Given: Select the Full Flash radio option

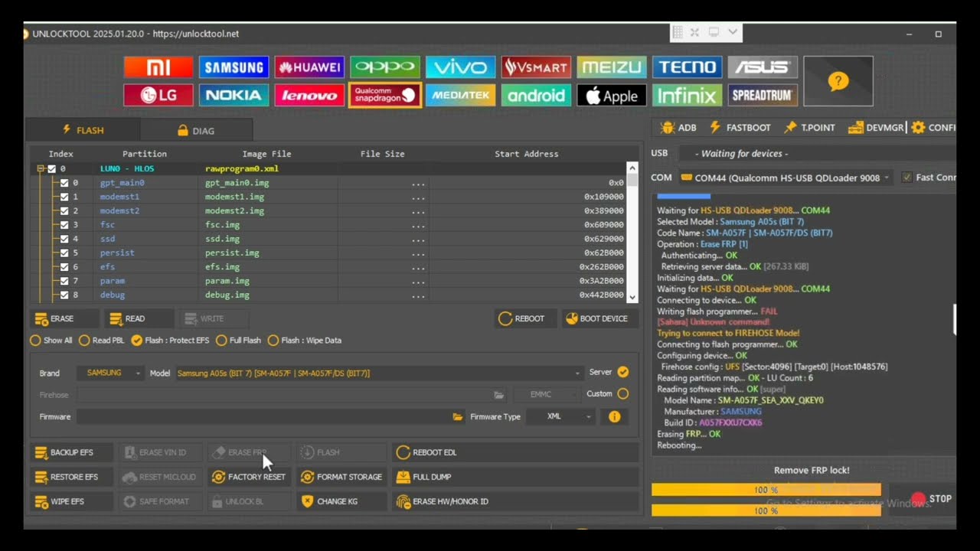Looking at the screenshot, I should click(x=238, y=341).
